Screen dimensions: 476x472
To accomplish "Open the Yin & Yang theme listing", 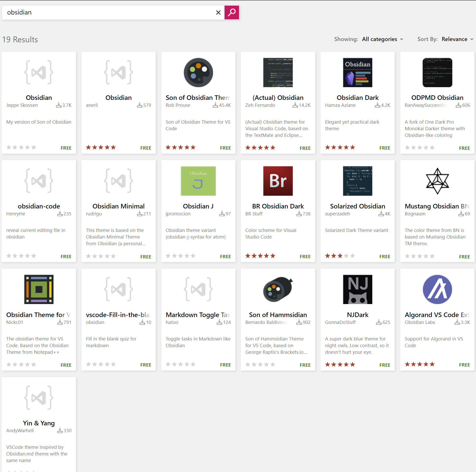I will tap(38, 423).
